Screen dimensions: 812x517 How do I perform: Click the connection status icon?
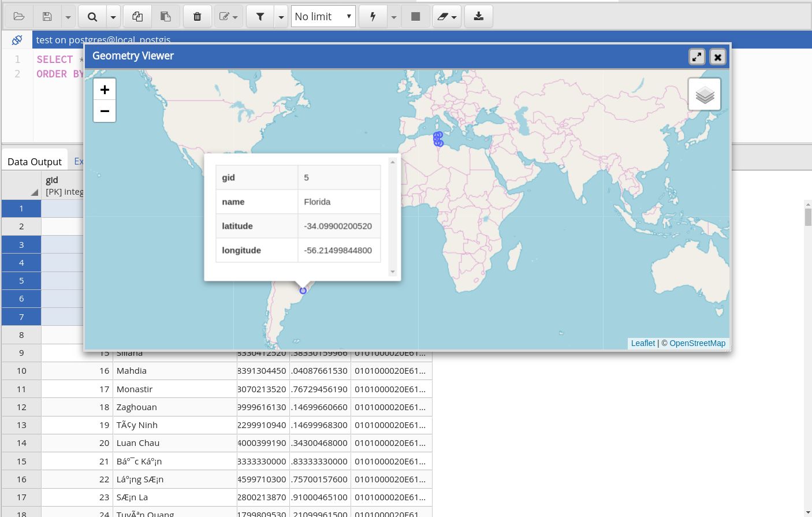pyautogui.click(x=17, y=40)
